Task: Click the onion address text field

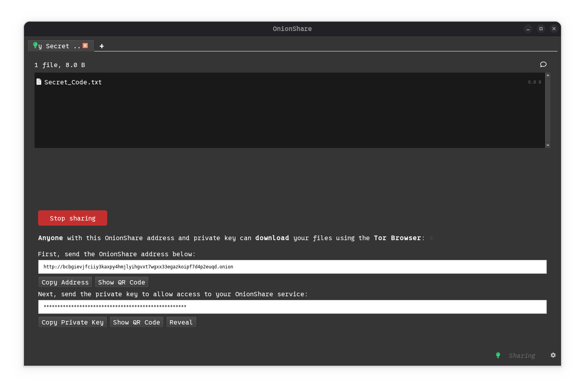Action: pyautogui.click(x=292, y=267)
